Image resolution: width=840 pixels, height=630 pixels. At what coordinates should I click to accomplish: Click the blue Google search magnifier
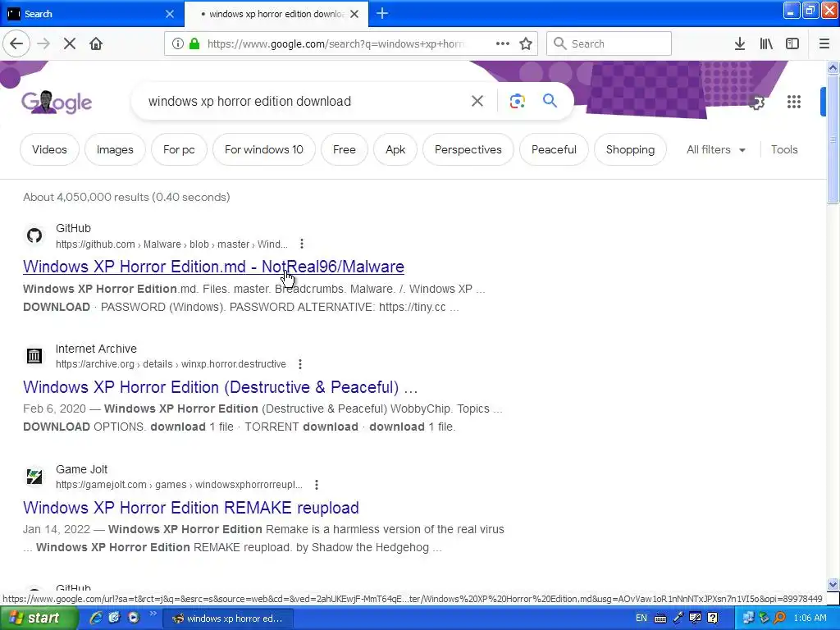pos(550,101)
